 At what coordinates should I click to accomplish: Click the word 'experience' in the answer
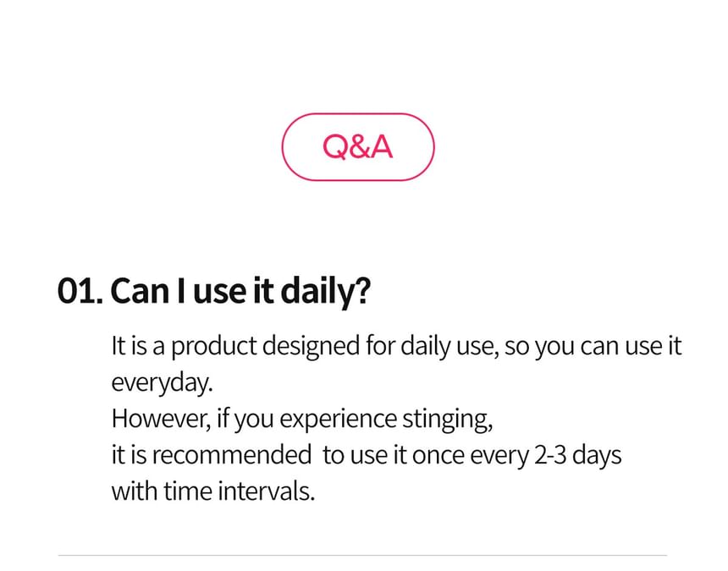pyautogui.click(x=338, y=420)
